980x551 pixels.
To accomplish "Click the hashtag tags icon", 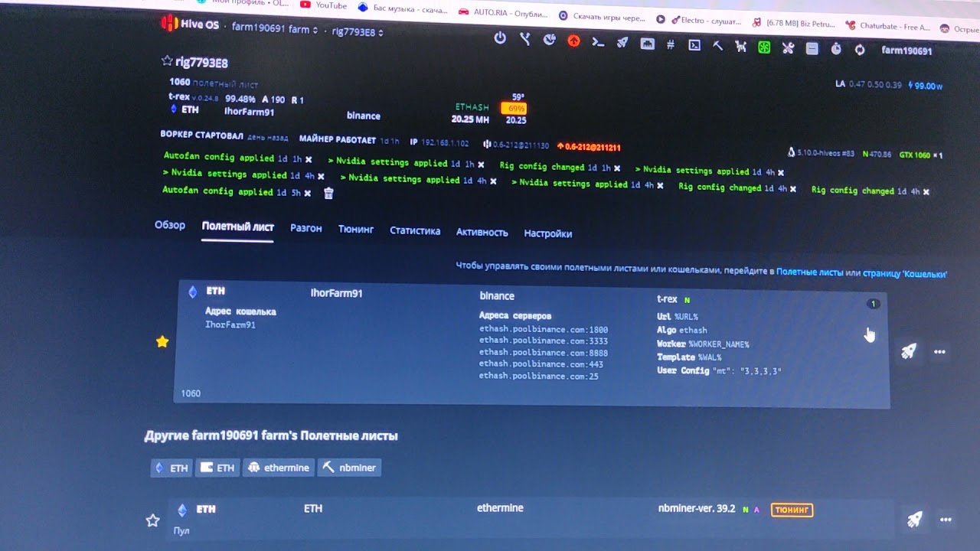I will coord(671,44).
